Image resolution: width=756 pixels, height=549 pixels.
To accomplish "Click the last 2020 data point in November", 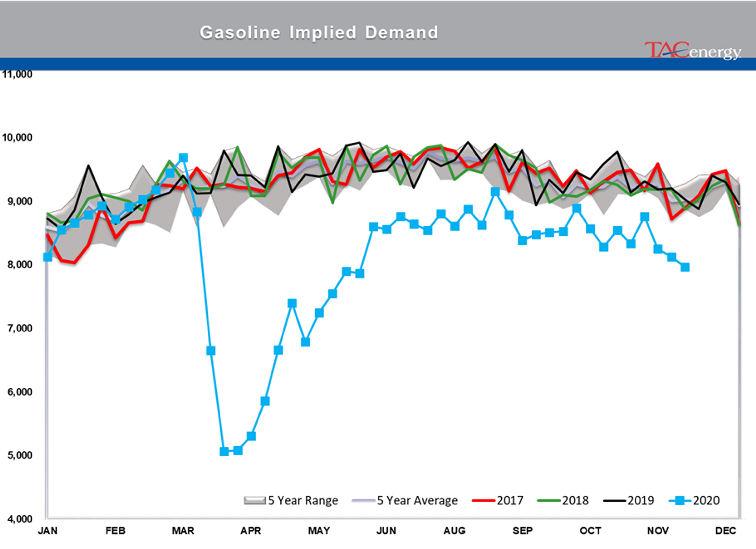I will click(685, 267).
